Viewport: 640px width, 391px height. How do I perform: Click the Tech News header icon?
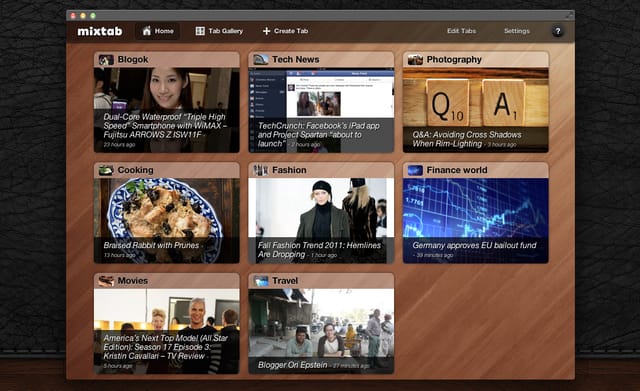pos(261,60)
